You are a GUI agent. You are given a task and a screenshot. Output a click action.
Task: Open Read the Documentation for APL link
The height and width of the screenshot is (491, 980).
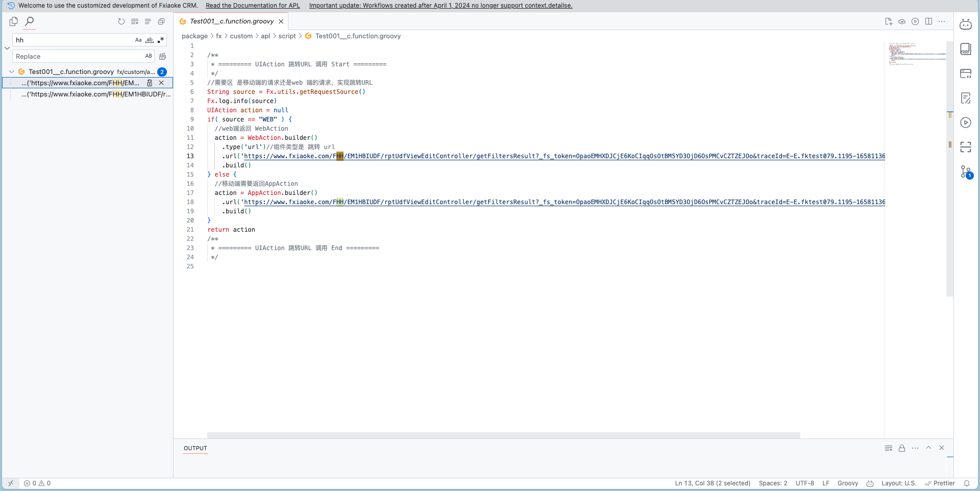click(253, 6)
